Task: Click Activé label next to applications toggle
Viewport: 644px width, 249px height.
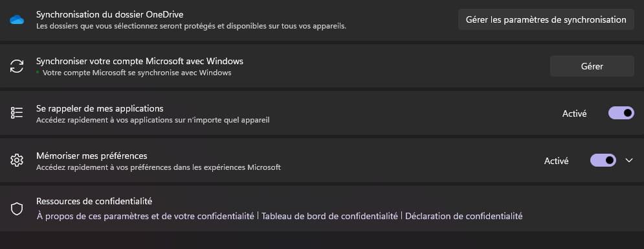Action: pos(574,113)
